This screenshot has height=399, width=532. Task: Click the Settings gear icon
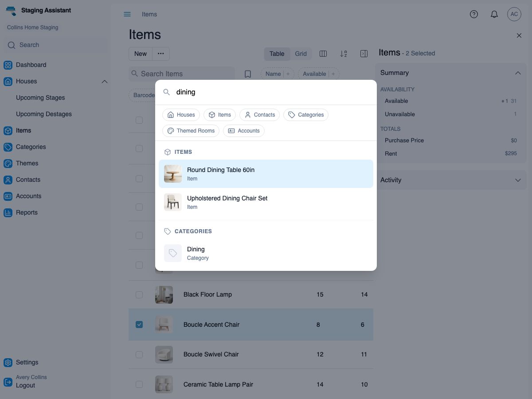(8, 363)
